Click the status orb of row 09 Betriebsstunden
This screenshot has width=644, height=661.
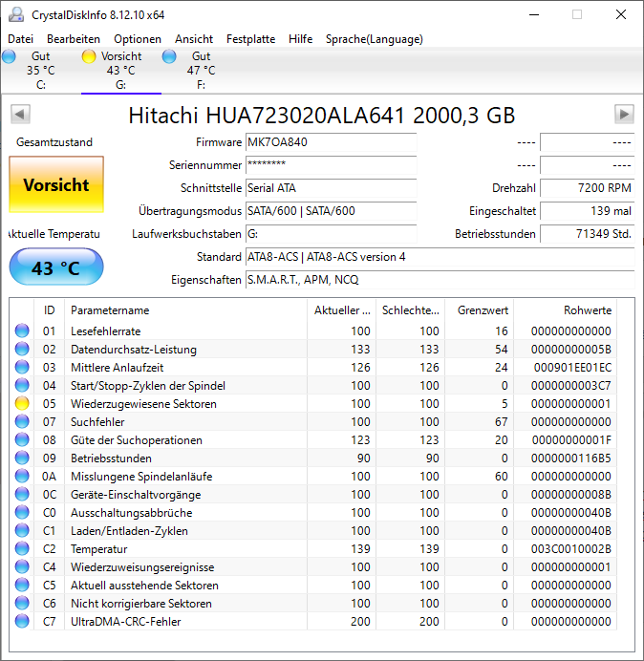coord(22,458)
